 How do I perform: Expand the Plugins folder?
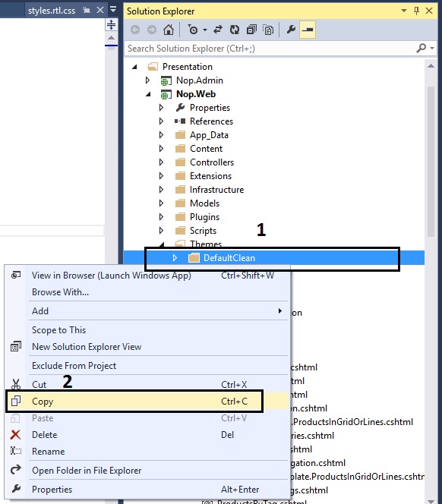(x=161, y=217)
